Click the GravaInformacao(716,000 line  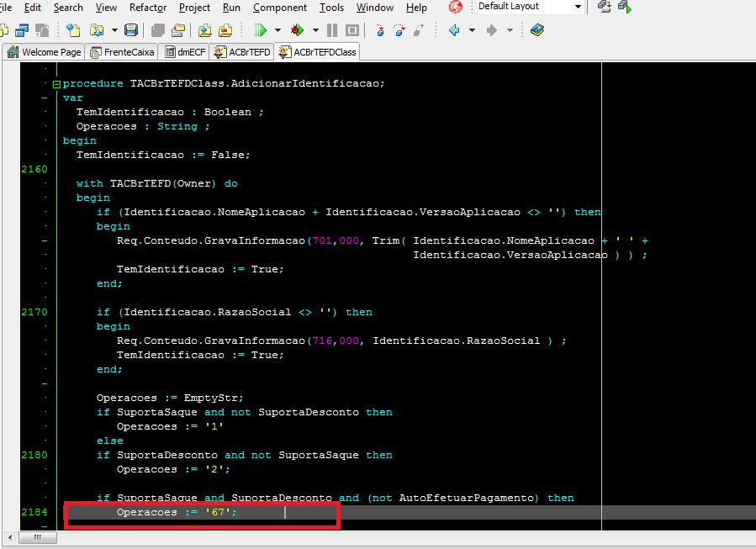[341, 340]
